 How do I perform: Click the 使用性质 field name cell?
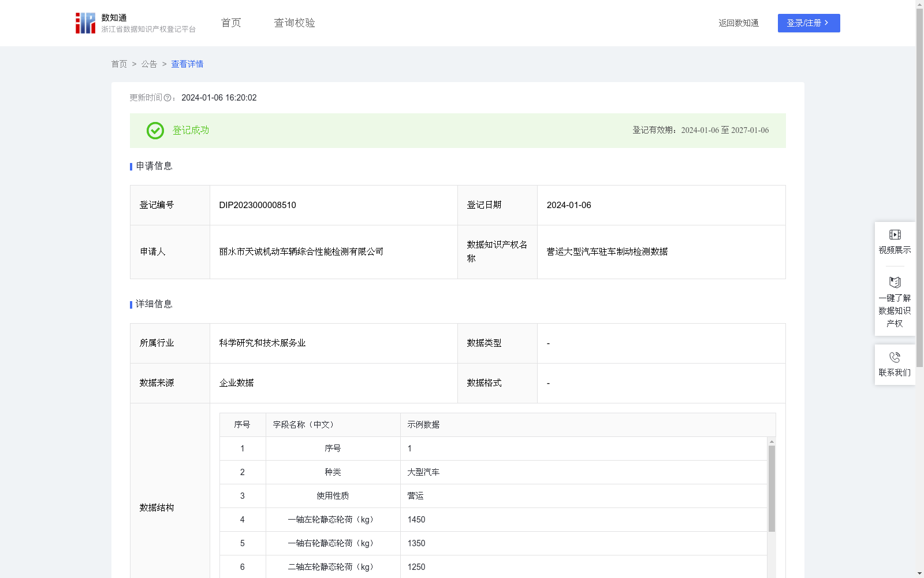tap(333, 496)
